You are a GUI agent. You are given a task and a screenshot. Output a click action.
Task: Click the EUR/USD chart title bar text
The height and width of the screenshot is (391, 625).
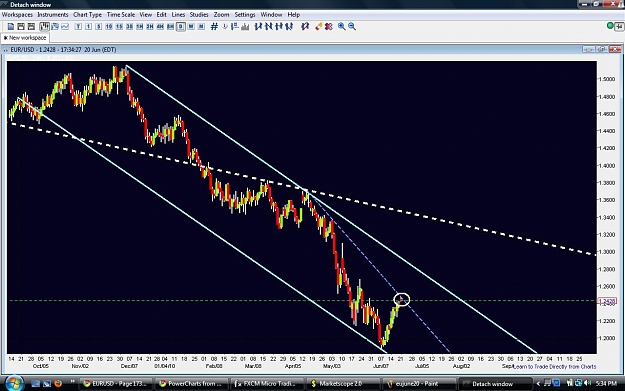pyautogui.click(x=63, y=50)
